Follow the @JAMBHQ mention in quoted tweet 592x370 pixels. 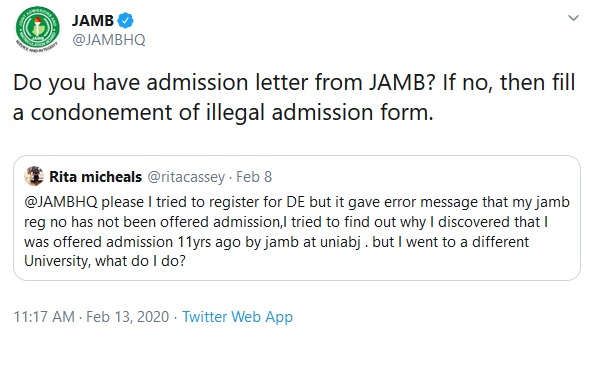click(x=61, y=202)
